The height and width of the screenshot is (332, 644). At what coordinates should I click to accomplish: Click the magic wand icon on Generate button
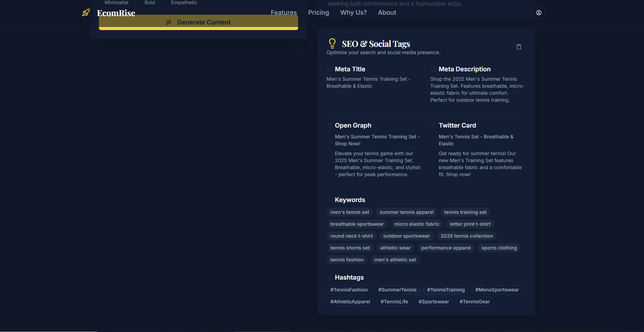pyautogui.click(x=169, y=22)
